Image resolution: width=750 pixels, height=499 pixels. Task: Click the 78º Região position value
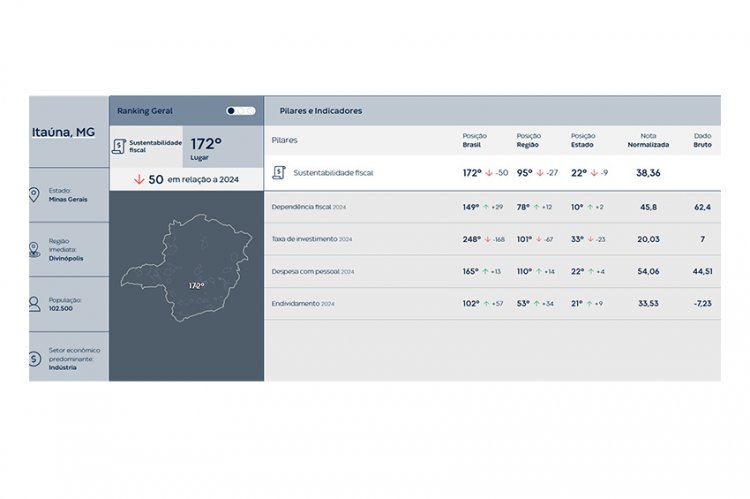[x=524, y=207]
